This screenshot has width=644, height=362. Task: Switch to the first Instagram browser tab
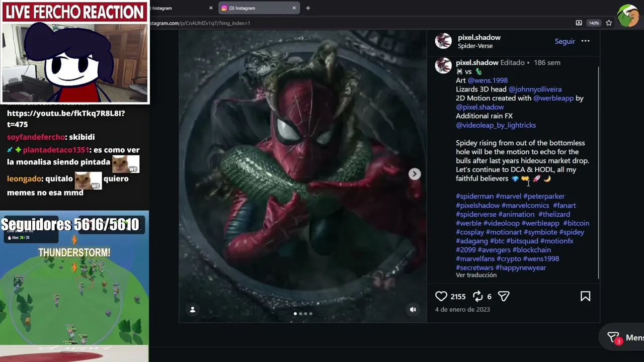click(x=179, y=8)
